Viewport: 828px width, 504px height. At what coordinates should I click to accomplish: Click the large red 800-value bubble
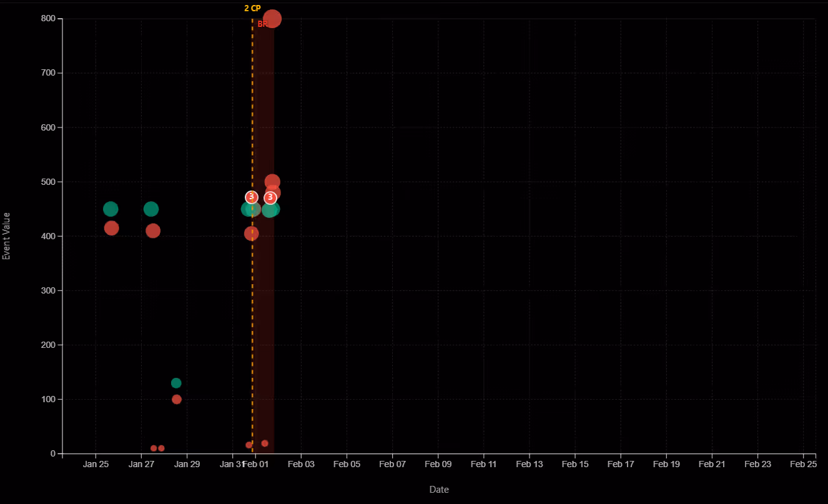[x=272, y=19]
